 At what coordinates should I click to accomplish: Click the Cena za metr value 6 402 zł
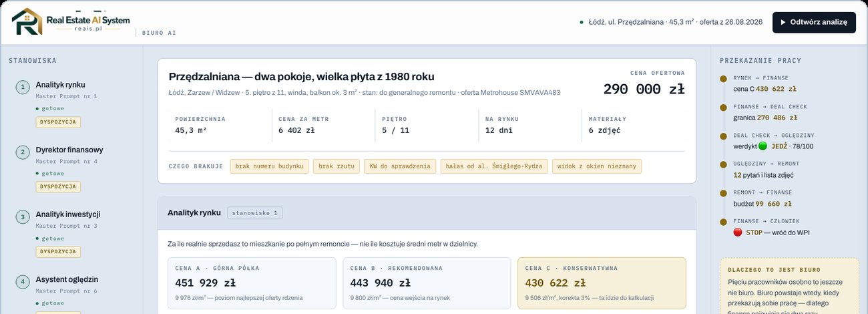(296, 130)
